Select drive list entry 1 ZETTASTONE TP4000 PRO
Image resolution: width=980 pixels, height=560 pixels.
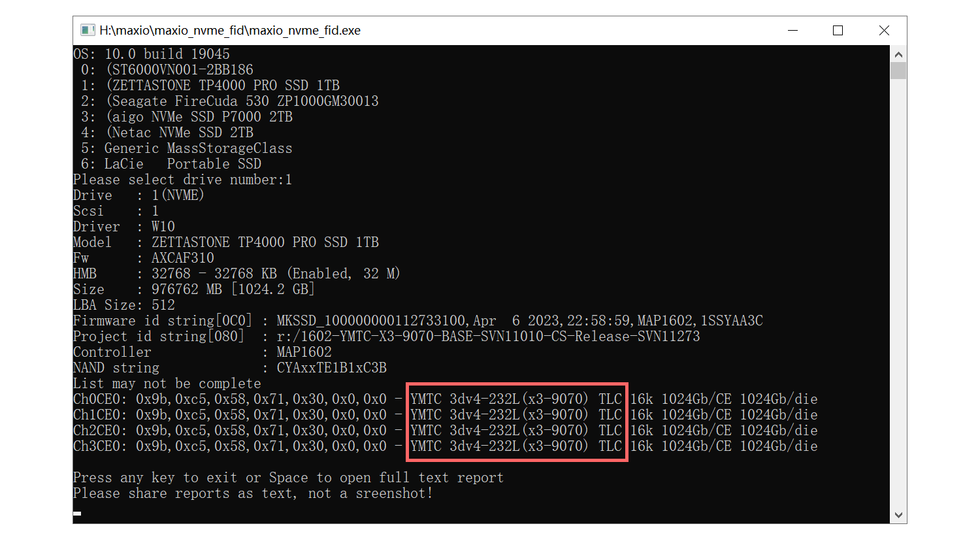(x=210, y=86)
